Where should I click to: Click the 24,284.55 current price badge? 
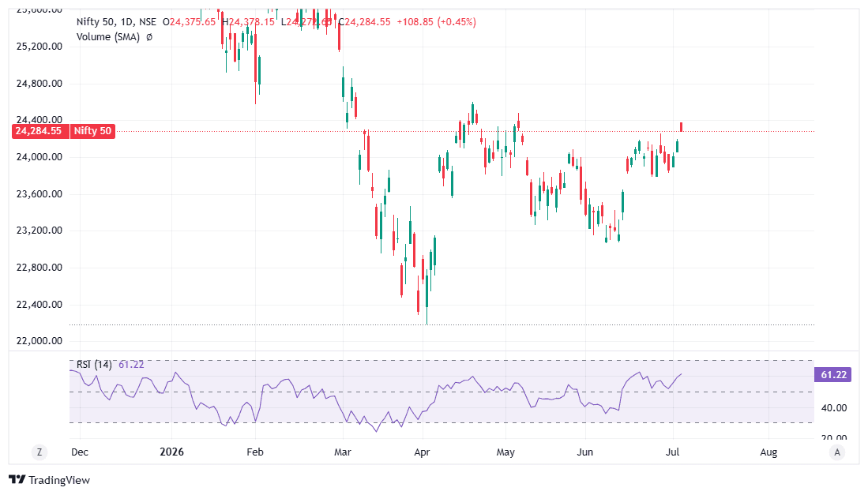[x=39, y=131]
